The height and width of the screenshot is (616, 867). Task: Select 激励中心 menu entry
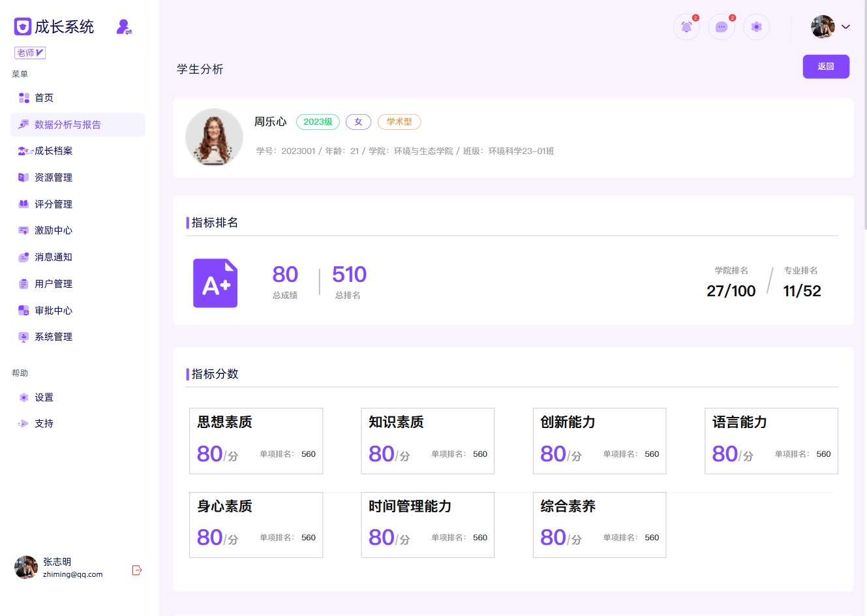point(53,230)
